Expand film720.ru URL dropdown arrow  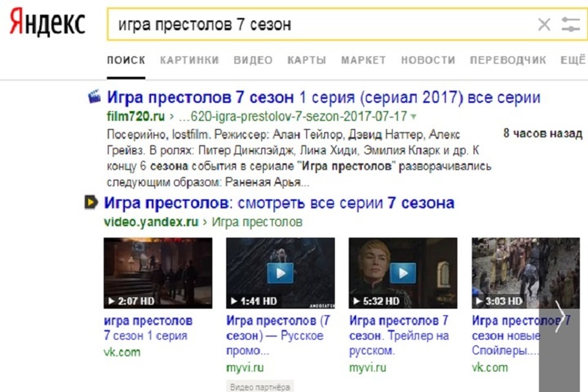(x=413, y=116)
